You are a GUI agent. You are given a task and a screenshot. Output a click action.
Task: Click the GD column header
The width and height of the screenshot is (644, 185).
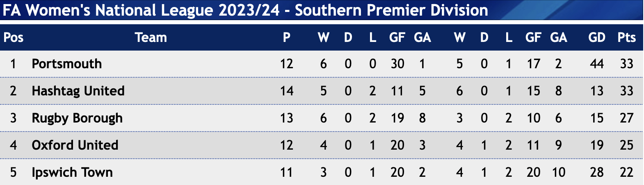click(597, 37)
